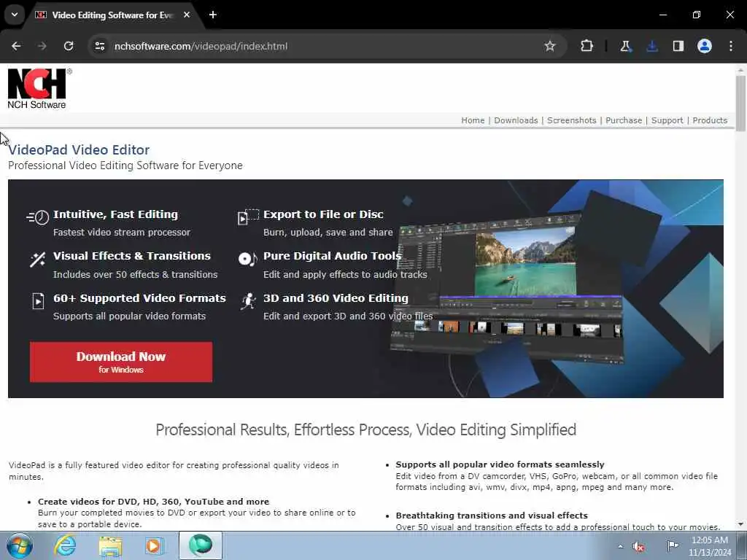747x560 pixels.
Task: Click the Pure Digital Audio Tools icon
Action: [x=248, y=259]
